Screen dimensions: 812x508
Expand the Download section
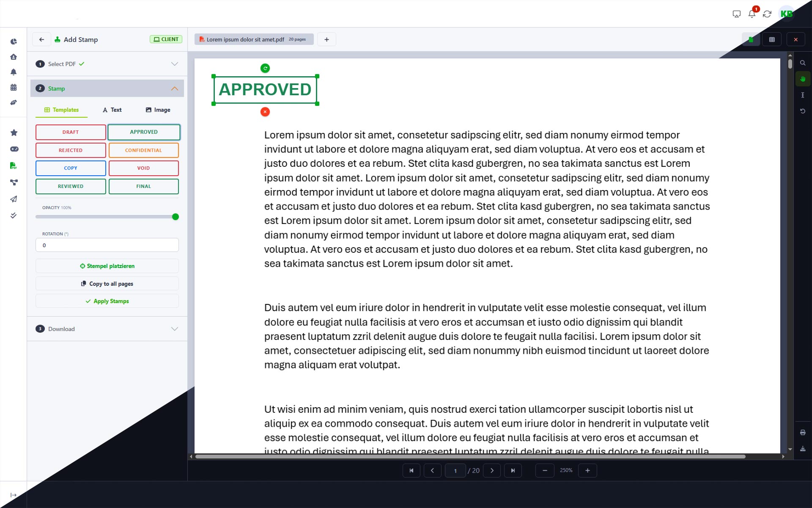(174, 329)
